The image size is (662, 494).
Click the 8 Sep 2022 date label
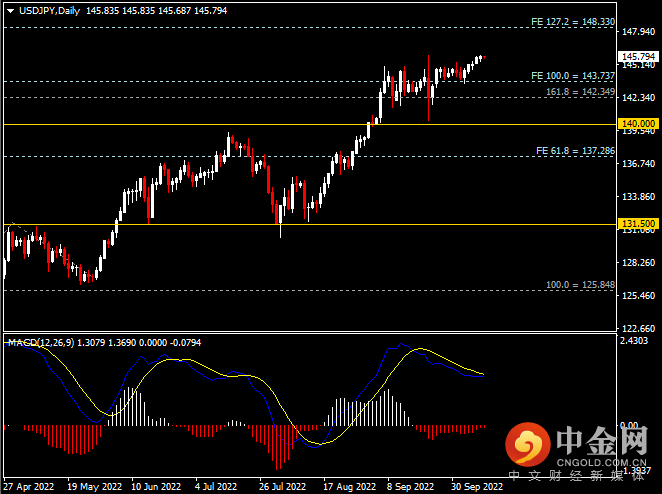point(410,486)
